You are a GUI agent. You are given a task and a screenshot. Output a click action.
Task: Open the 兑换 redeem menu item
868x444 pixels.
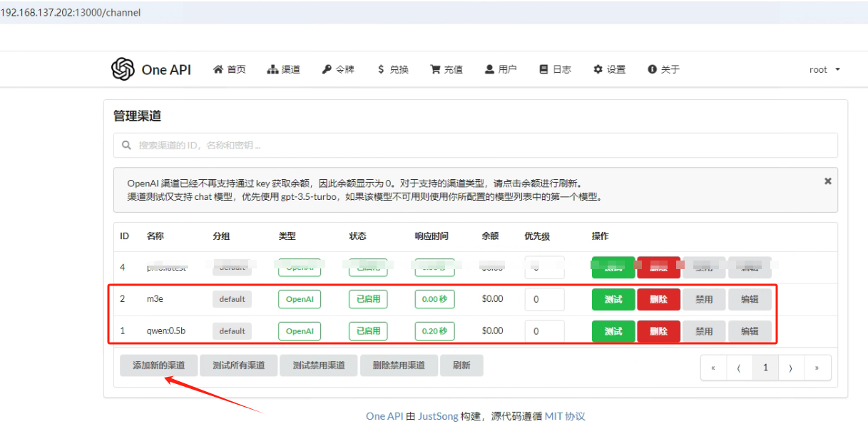pos(393,69)
